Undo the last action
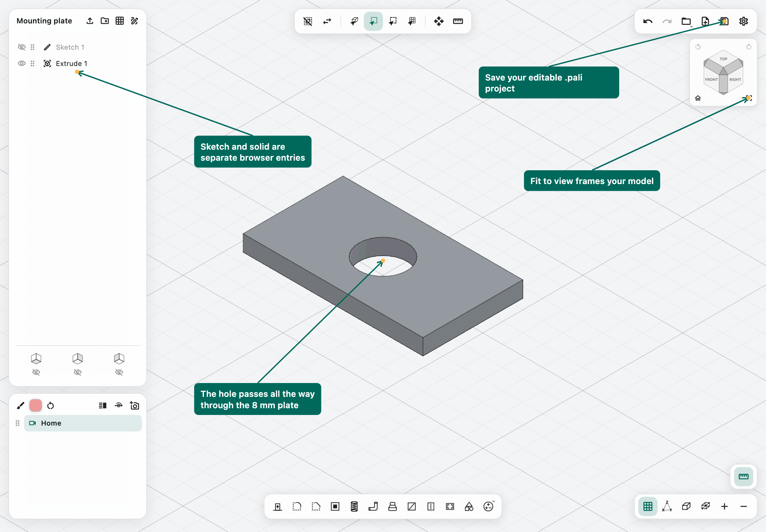This screenshot has width=766, height=532. click(648, 21)
